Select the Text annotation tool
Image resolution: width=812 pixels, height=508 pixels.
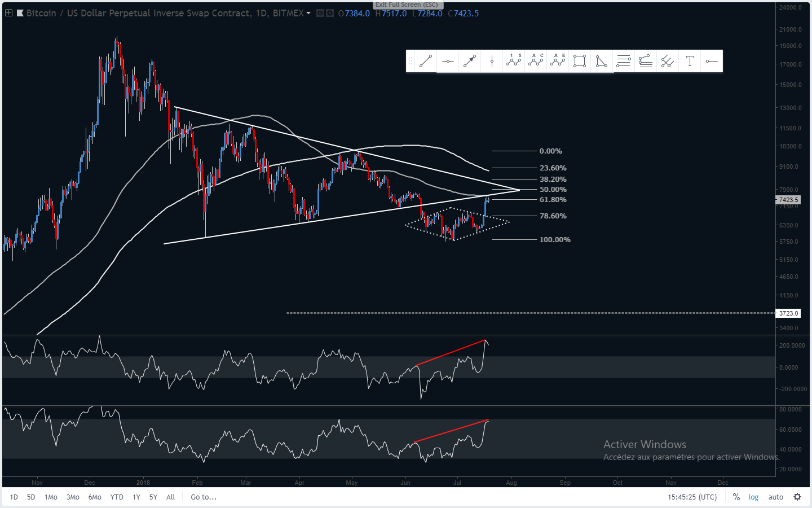(690, 61)
